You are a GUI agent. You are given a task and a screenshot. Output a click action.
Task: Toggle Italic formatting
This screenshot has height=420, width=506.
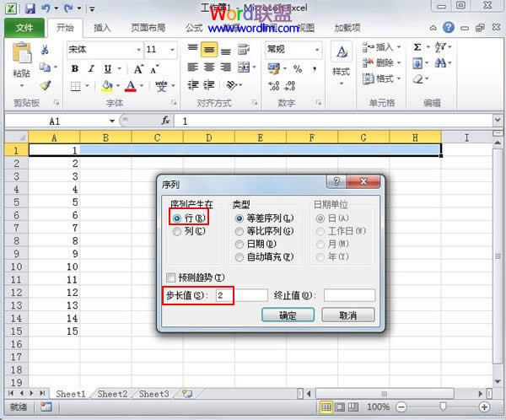tap(91, 69)
